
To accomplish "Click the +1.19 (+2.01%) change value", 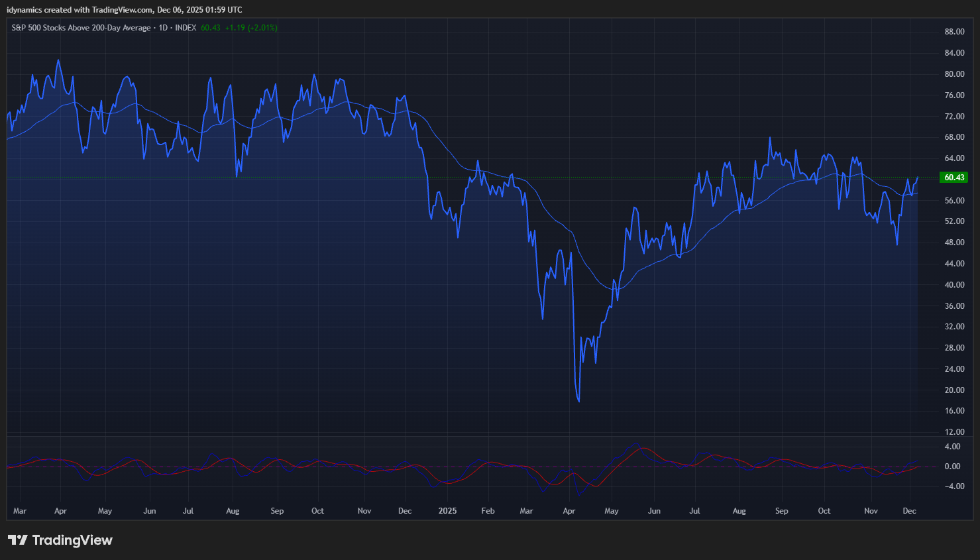I will pyautogui.click(x=250, y=28).
